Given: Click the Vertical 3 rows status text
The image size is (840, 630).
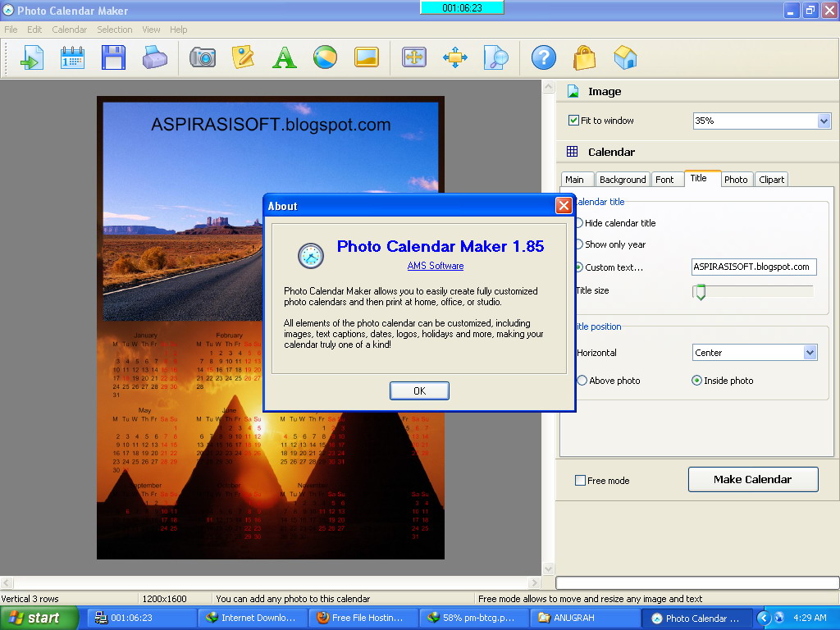Looking at the screenshot, I should click(x=30, y=598).
